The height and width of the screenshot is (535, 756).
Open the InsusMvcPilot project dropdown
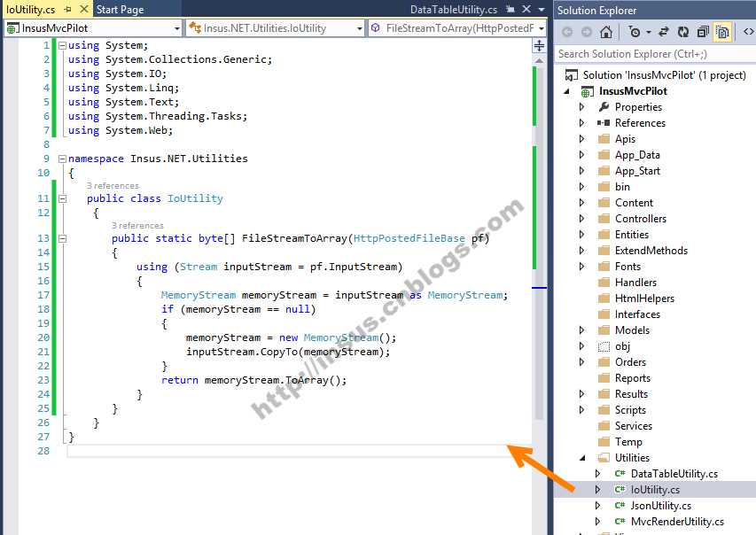coord(177,28)
